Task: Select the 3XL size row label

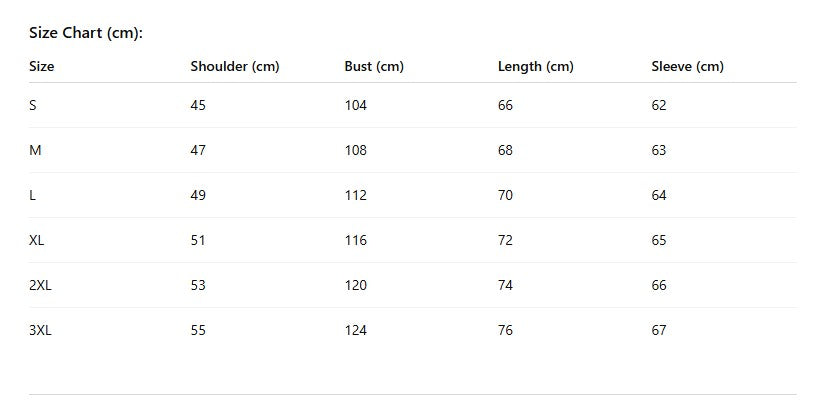Action: coord(40,330)
